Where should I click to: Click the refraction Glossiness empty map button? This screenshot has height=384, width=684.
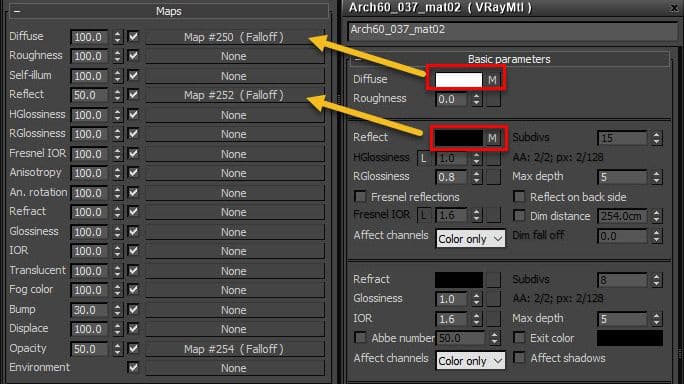point(493,299)
